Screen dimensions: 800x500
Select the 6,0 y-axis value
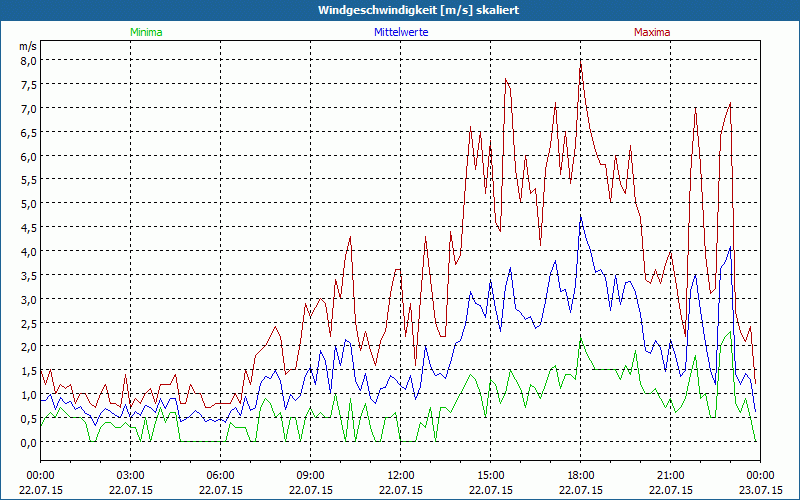[29, 157]
